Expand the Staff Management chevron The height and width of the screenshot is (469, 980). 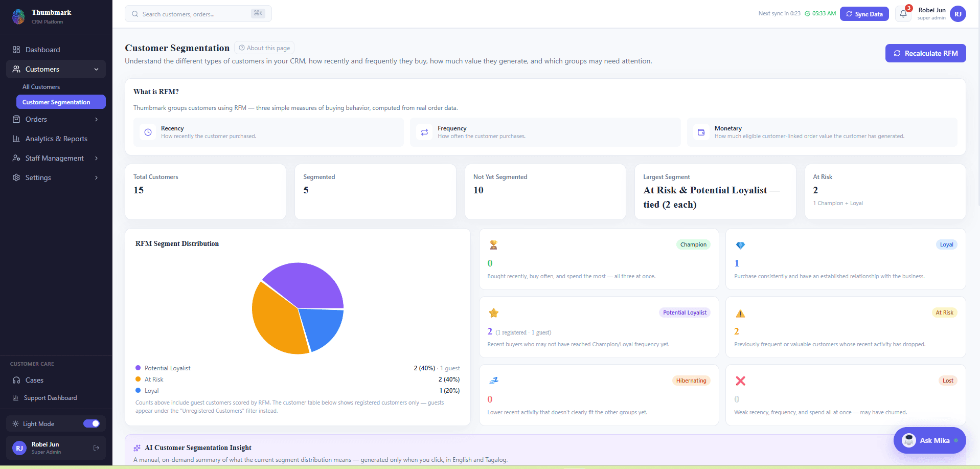96,158
